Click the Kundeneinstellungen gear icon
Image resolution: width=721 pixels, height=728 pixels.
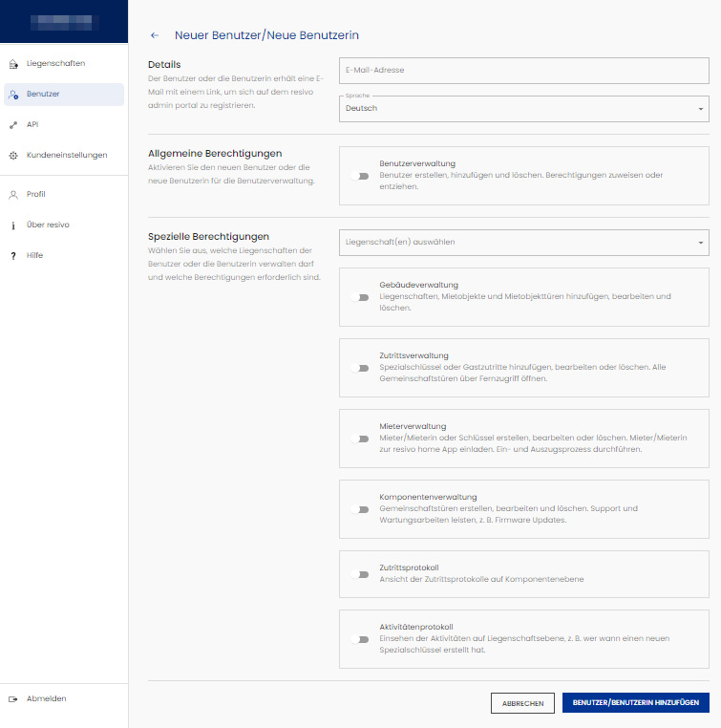click(13, 156)
